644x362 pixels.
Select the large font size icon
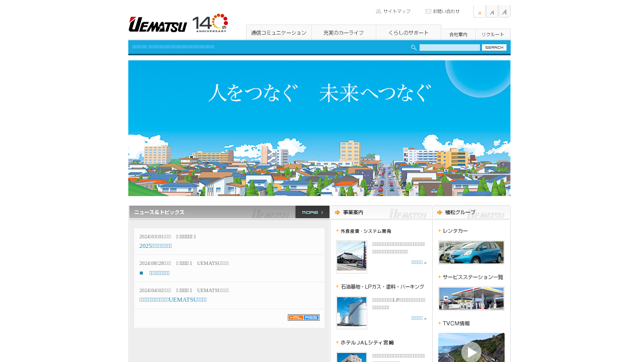click(x=504, y=12)
